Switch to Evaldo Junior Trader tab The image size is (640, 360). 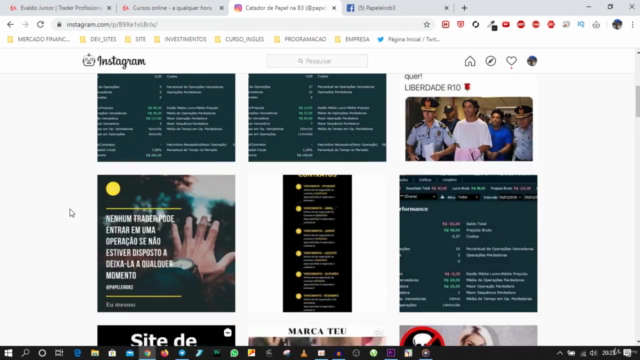click(x=60, y=8)
